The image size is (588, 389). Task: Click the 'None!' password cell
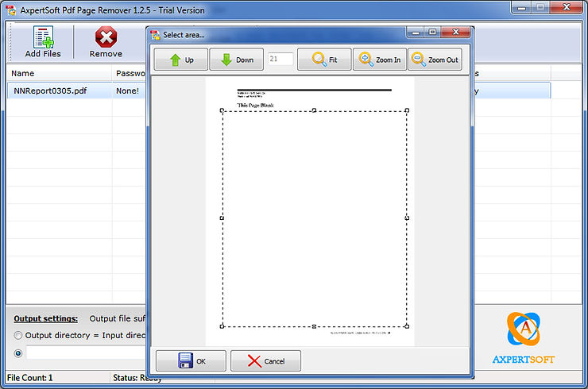[x=127, y=91]
